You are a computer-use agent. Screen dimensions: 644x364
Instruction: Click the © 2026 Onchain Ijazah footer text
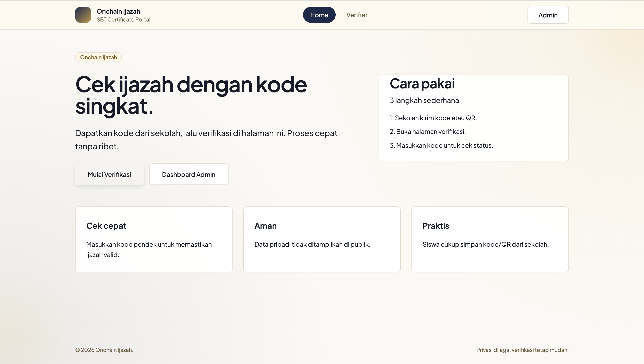click(104, 350)
